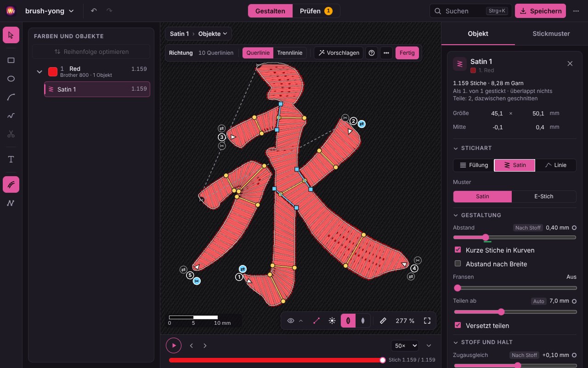This screenshot has height=368, width=588.
Task: Collapse the Red color group
Action: point(40,72)
